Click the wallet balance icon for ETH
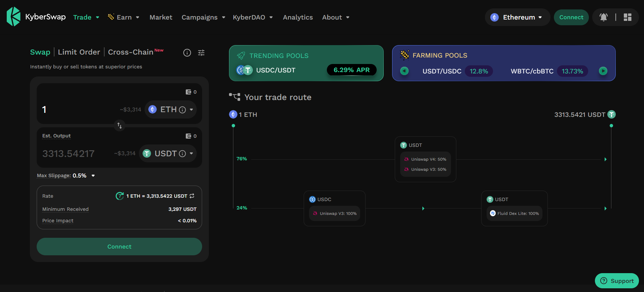Viewport: 644px width, 292px height. coord(189,92)
